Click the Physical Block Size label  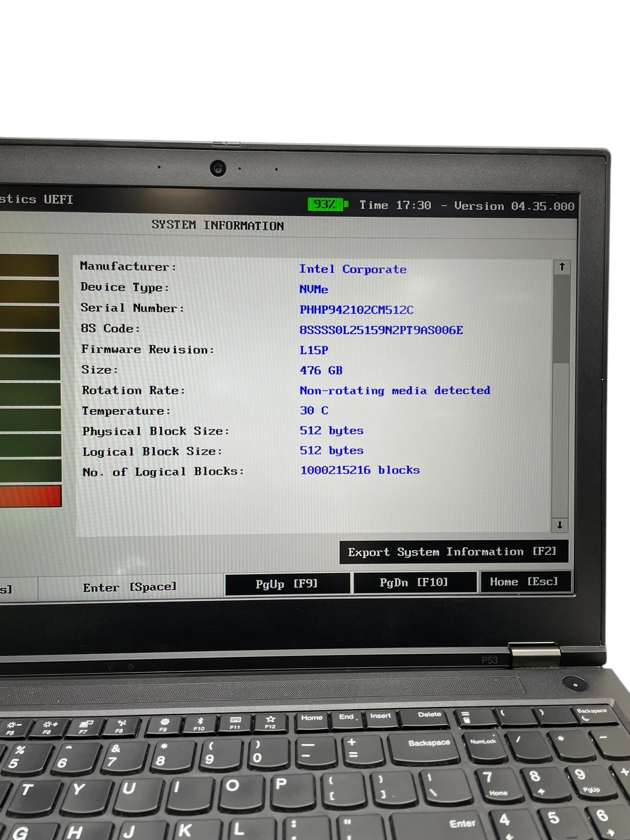(156, 431)
